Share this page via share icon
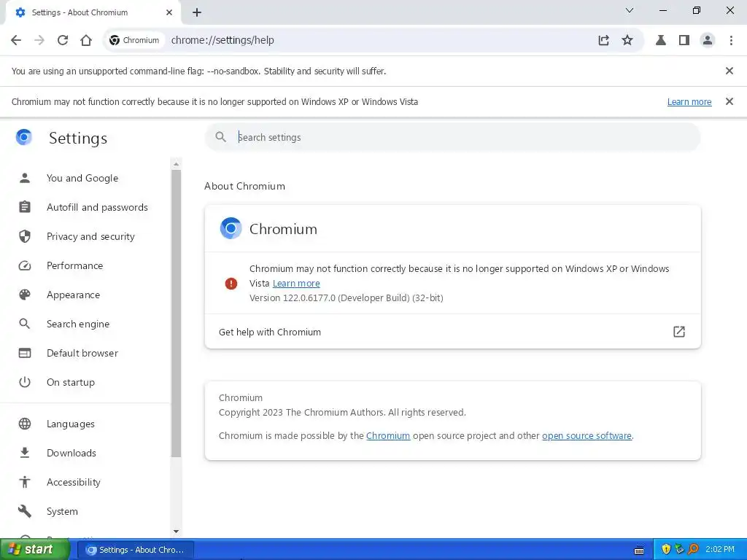This screenshot has width=747, height=560. tap(603, 40)
